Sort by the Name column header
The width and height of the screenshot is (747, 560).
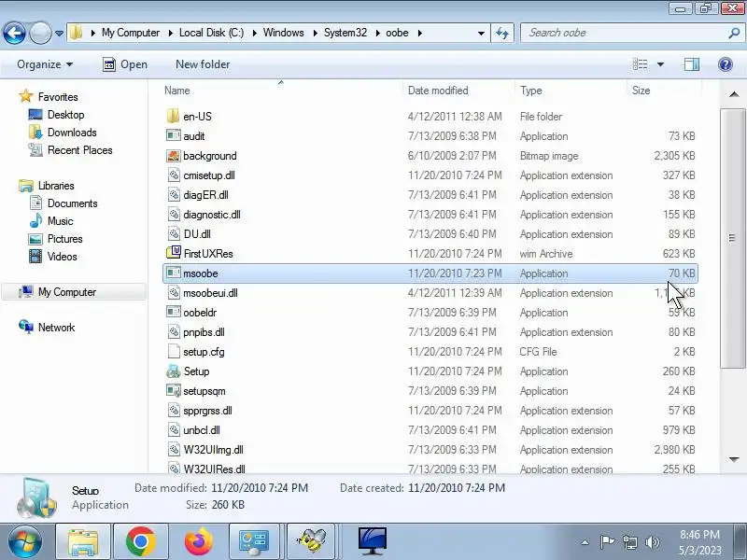tap(282, 91)
